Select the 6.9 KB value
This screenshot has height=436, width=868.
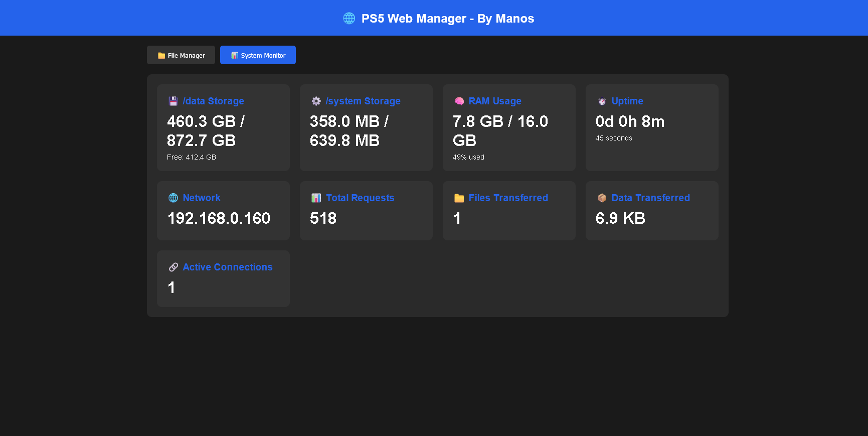pyautogui.click(x=621, y=219)
